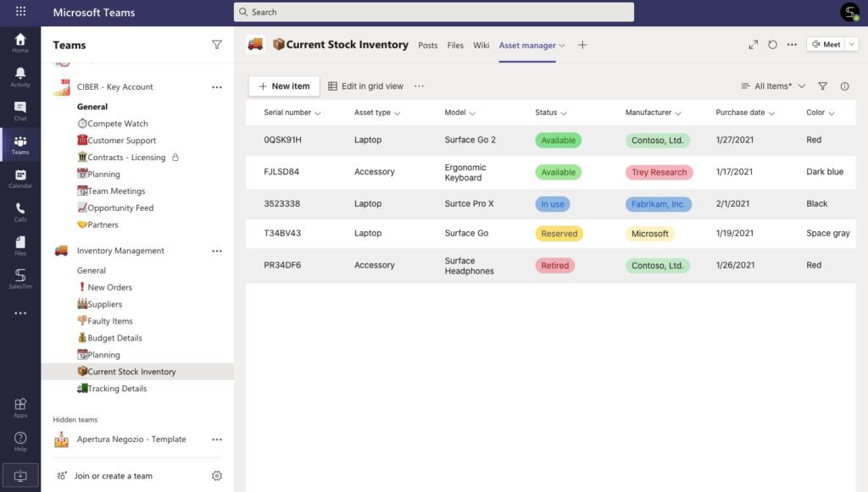The image size is (868, 492).
Task: Expand the tab to full screen
Action: coord(754,45)
